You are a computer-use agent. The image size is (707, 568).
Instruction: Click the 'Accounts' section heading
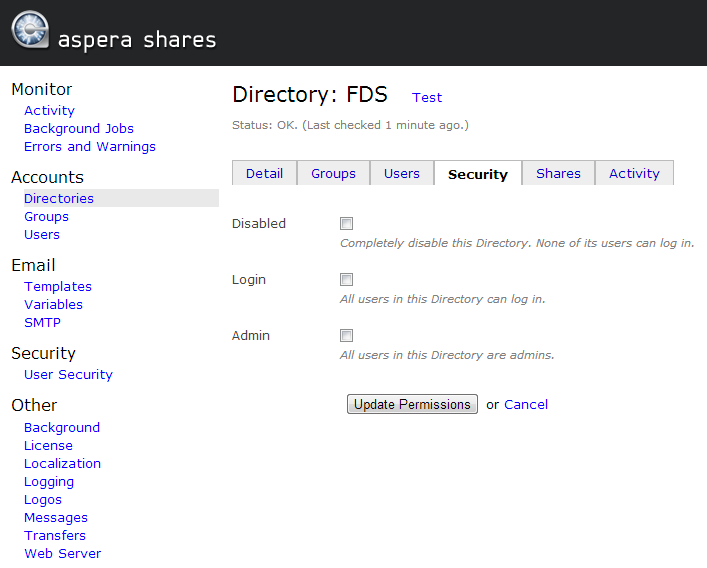coord(47,177)
